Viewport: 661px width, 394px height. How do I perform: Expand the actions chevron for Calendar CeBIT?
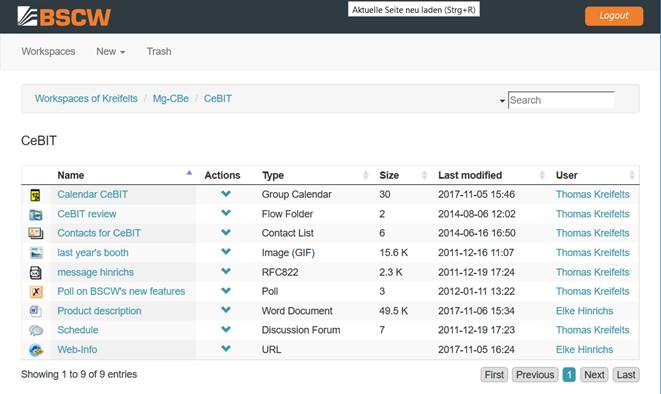(226, 194)
